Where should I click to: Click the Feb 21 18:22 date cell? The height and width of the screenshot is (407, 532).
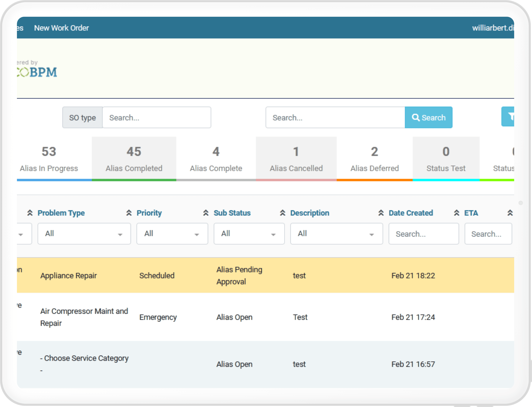413,276
